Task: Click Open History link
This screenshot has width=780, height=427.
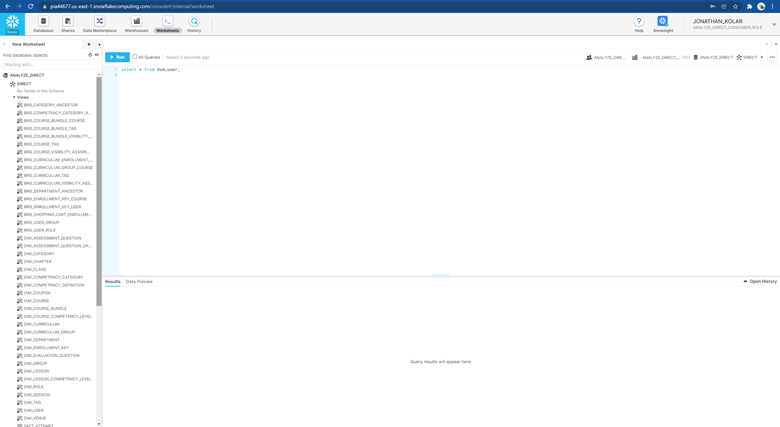Action: (760, 282)
